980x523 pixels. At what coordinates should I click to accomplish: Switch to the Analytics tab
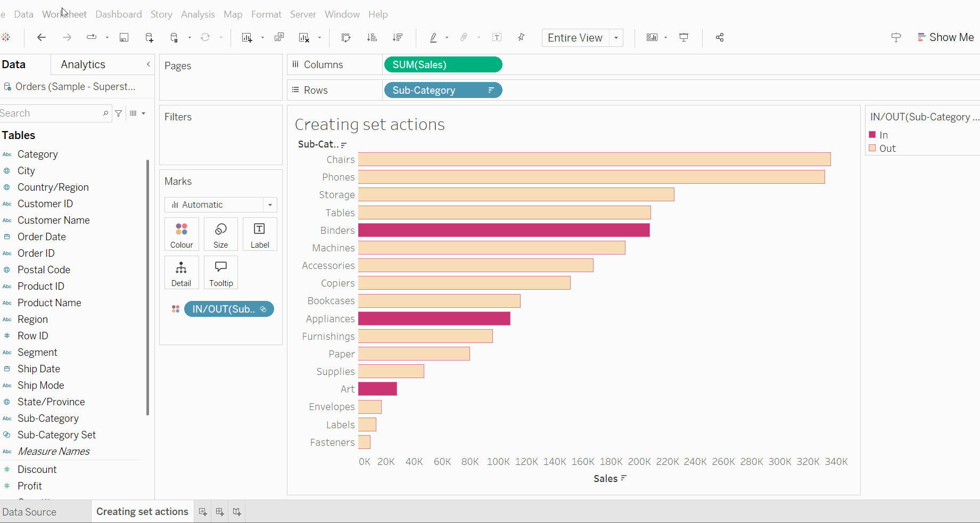pos(83,64)
